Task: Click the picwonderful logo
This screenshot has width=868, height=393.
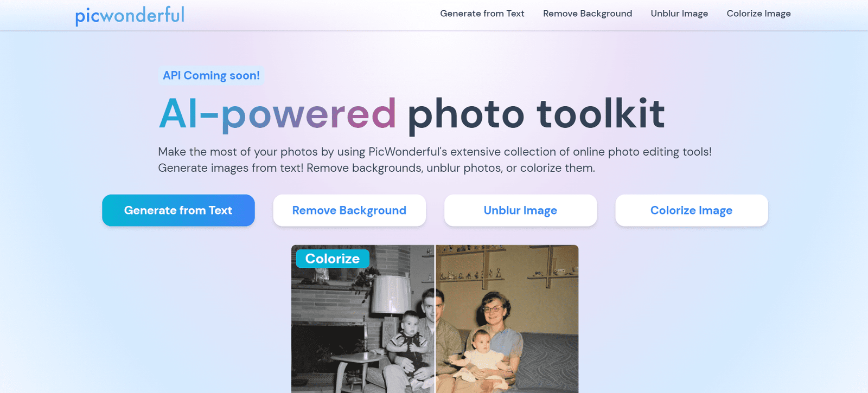Action: click(x=130, y=15)
